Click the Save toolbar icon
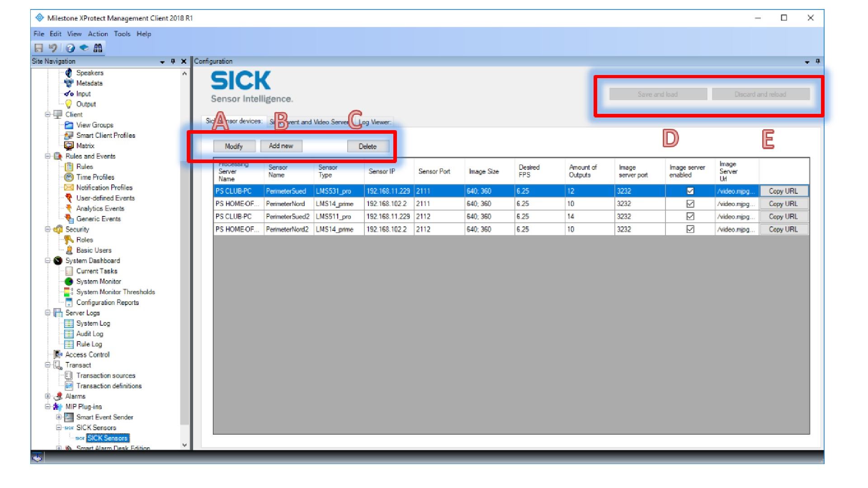868x488 pixels. (x=39, y=48)
